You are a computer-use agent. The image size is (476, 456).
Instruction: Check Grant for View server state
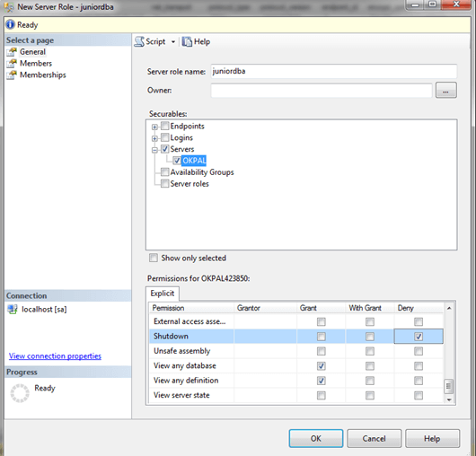pos(322,395)
